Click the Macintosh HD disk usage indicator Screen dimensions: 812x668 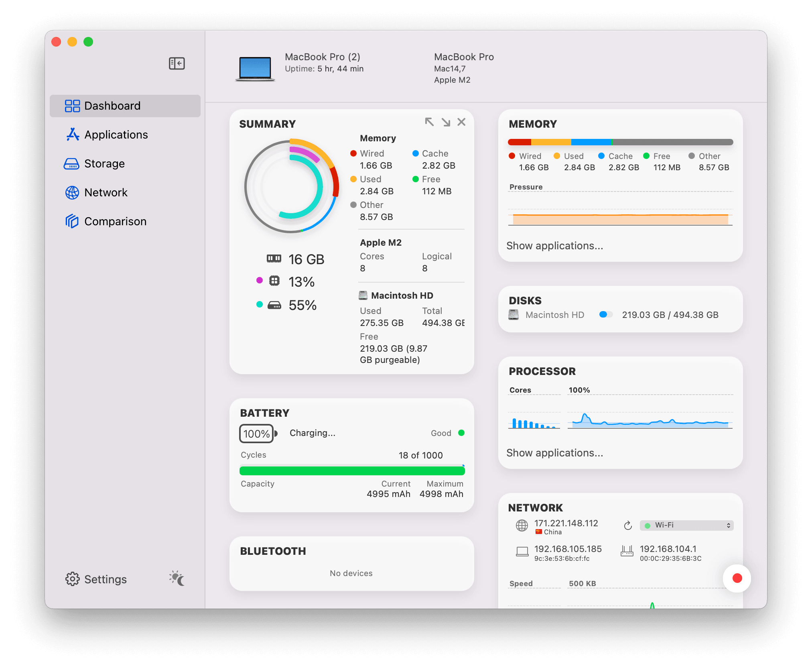pyautogui.click(x=606, y=315)
